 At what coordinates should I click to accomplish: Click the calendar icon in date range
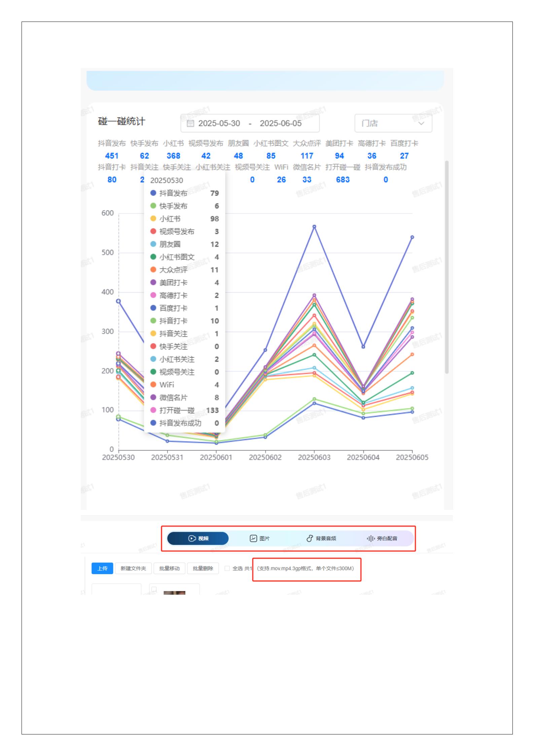tap(190, 123)
